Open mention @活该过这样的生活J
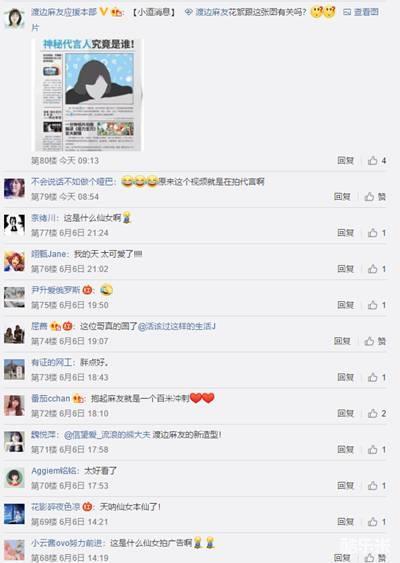 click(x=177, y=326)
